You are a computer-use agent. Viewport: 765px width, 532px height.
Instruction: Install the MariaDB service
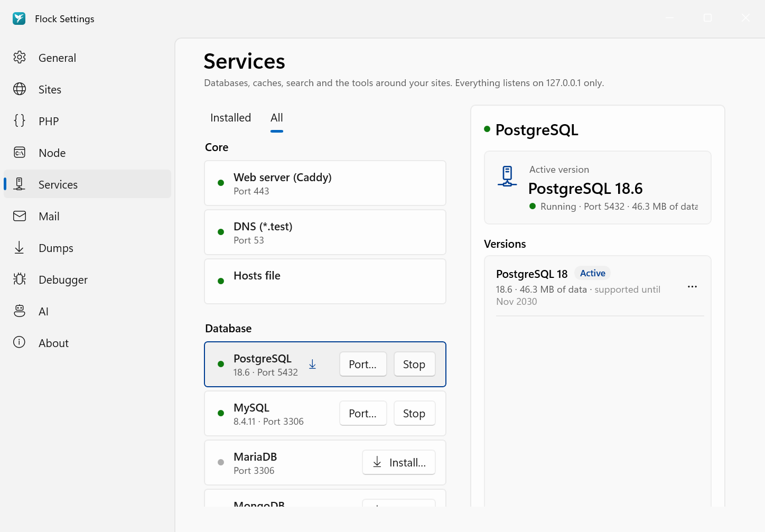click(399, 463)
